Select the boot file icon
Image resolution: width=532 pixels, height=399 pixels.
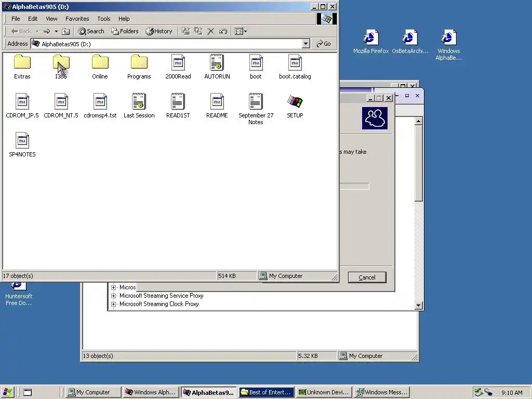tap(256, 63)
